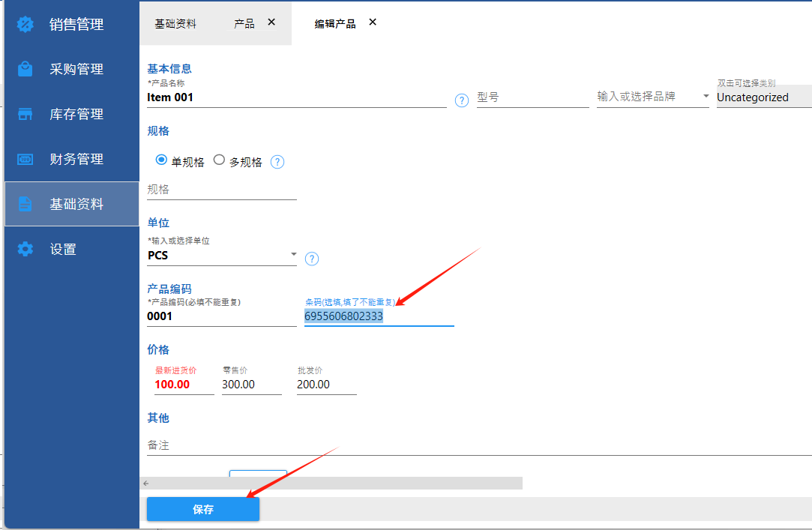The height and width of the screenshot is (530, 812).
Task: Click the 保存 save button
Action: (x=203, y=509)
